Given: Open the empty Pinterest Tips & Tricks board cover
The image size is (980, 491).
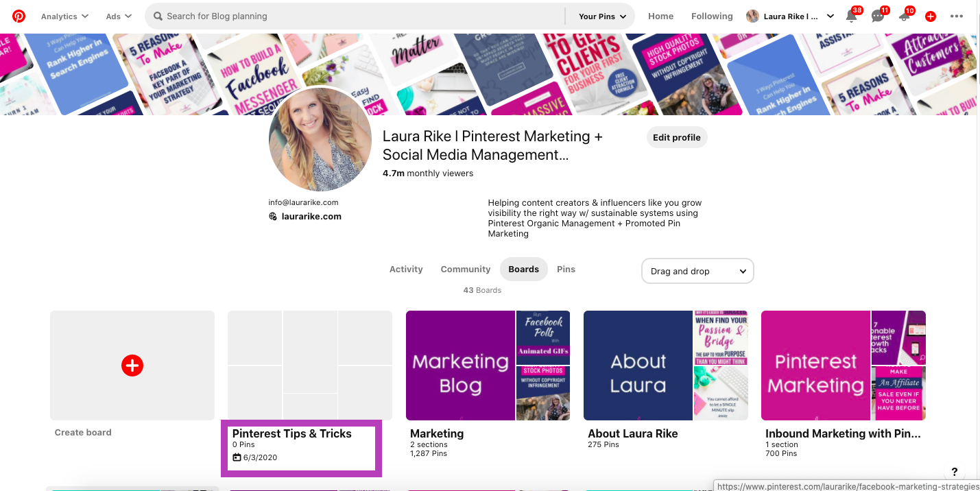Looking at the screenshot, I should click(x=310, y=366).
